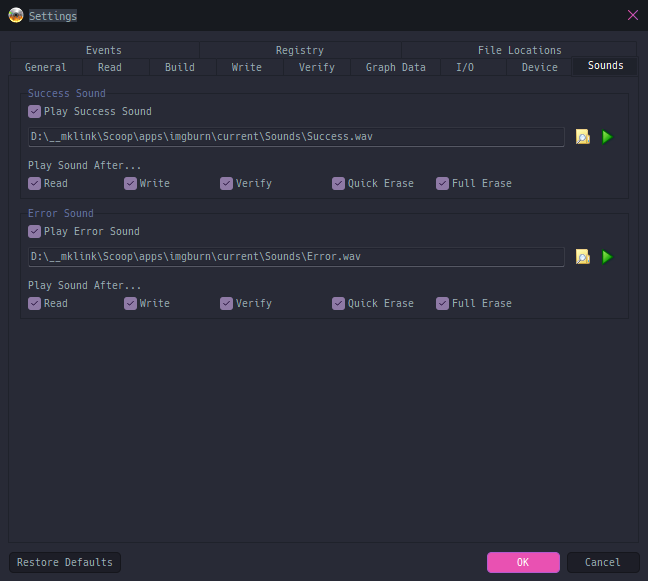Screen dimensions: 648x581
Task: Click the Success.wav path input field
Action: pos(296,137)
